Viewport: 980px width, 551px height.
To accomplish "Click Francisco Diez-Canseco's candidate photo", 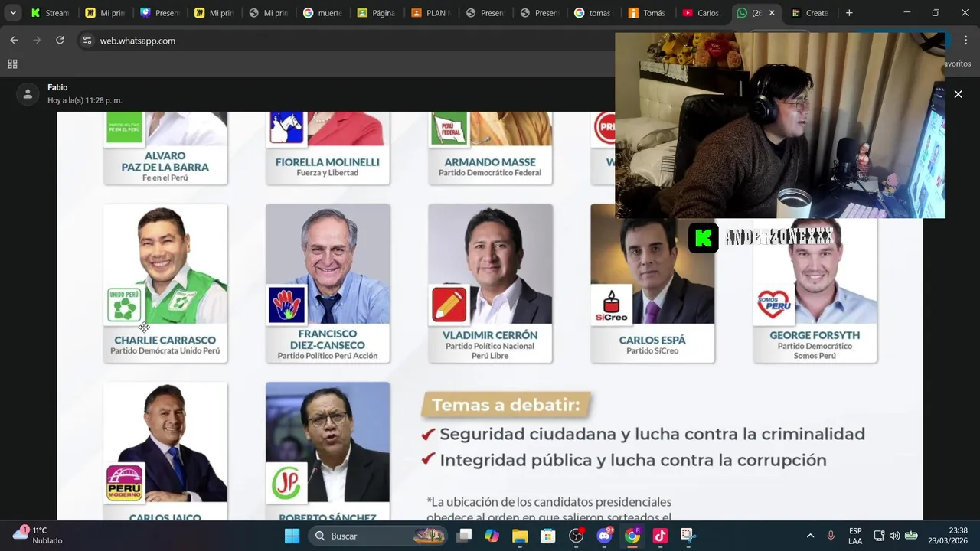I will pyautogui.click(x=328, y=264).
